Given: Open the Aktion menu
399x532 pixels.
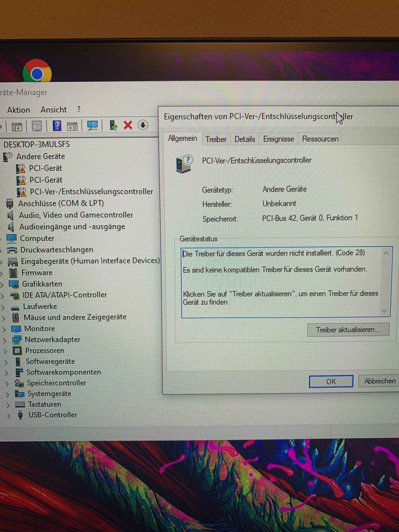Looking at the screenshot, I should click(18, 110).
